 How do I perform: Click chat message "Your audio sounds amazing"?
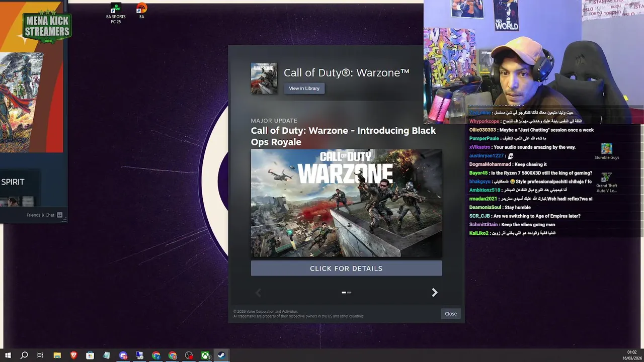(522, 147)
